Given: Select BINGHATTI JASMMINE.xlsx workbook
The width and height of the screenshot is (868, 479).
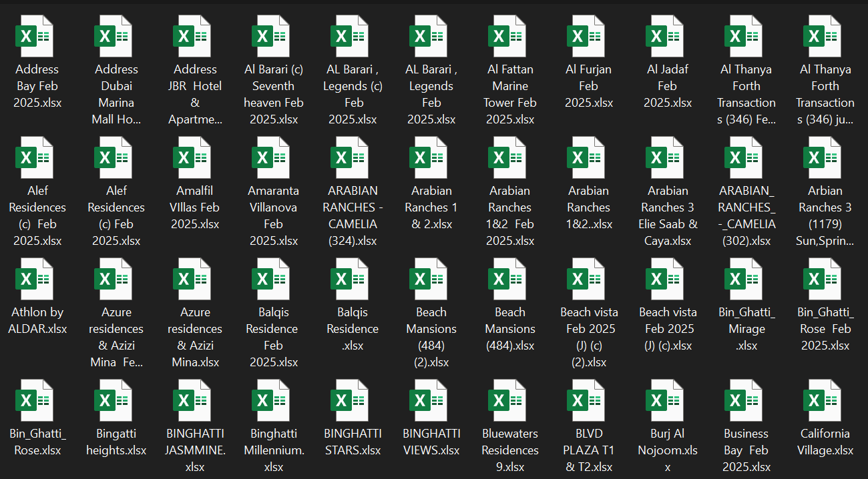Looking at the screenshot, I should (x=194, y=401).
